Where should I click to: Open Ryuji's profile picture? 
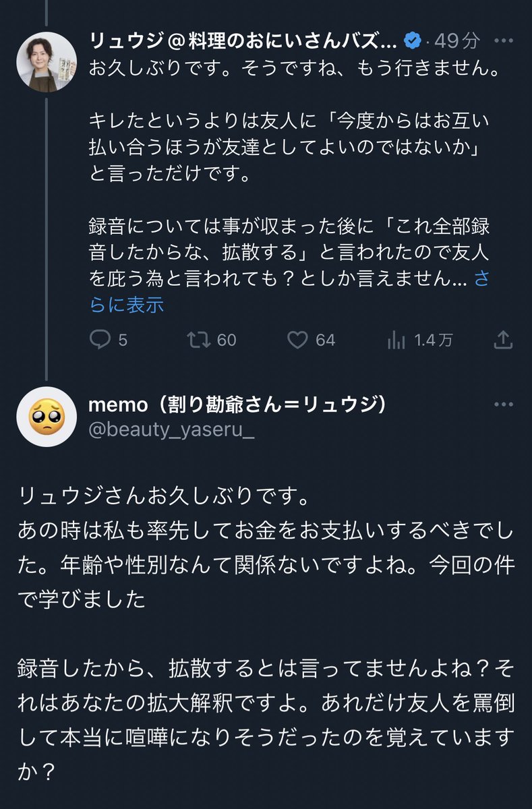click(x=46, y=61)
